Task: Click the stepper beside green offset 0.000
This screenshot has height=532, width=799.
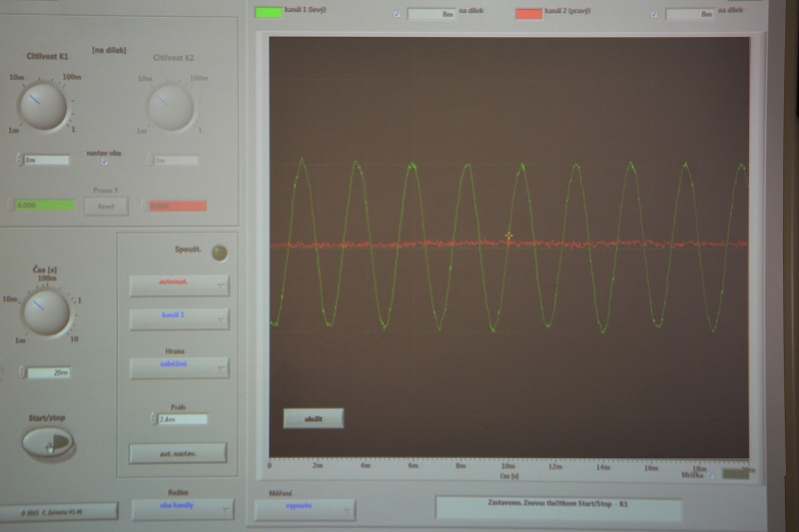Action: [x=11, y=206]
